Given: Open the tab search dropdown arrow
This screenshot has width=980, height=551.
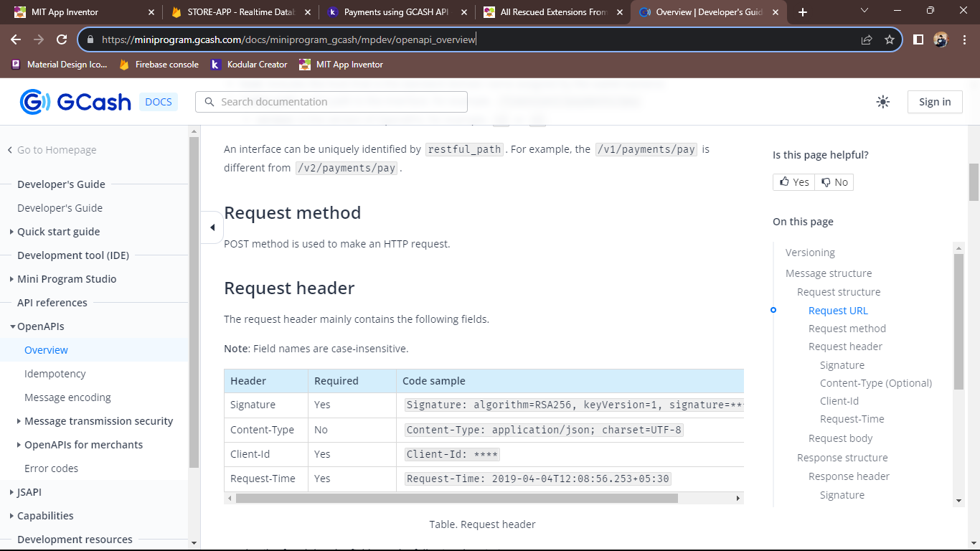Looking at the screenshot, I should (864, 11).
